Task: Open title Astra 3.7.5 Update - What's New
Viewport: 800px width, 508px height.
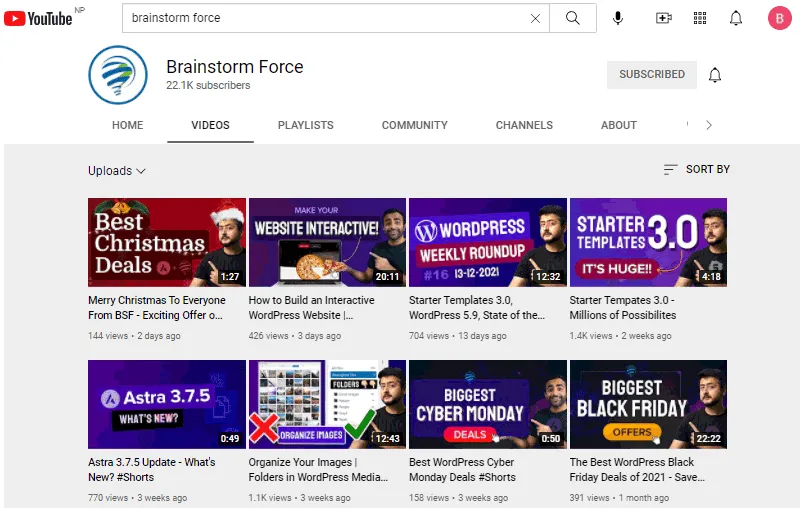Action: click(152, 470)
